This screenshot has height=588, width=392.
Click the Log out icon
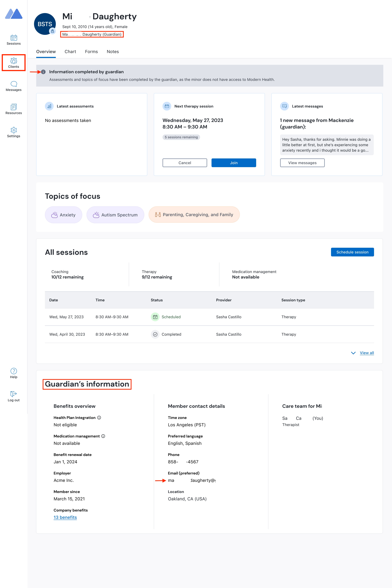coord(13,394)
